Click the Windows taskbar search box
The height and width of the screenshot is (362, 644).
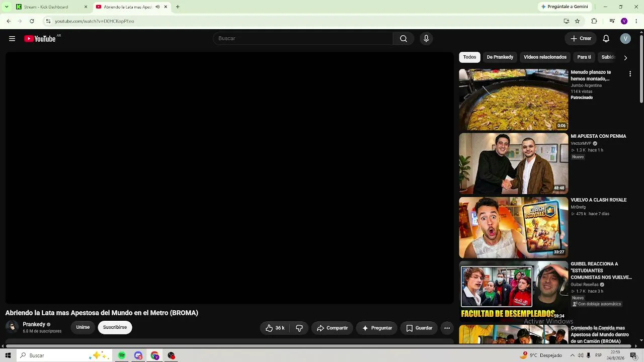point(63,355)
